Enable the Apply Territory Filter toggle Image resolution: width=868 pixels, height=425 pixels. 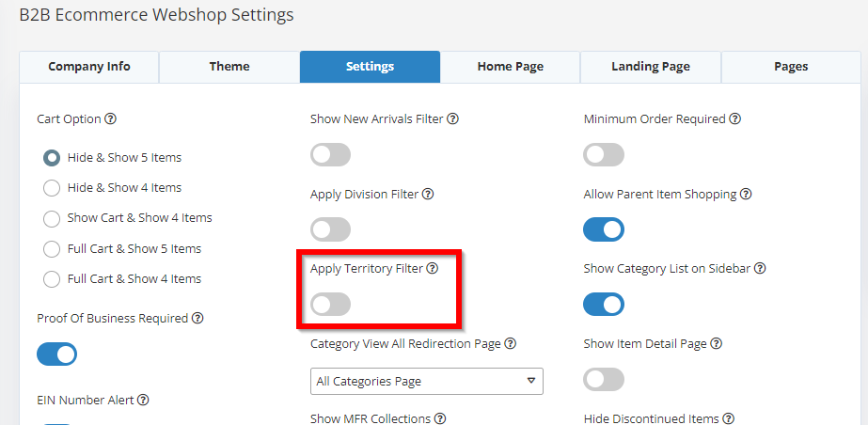pyautogui.click(x=330, y=305)
